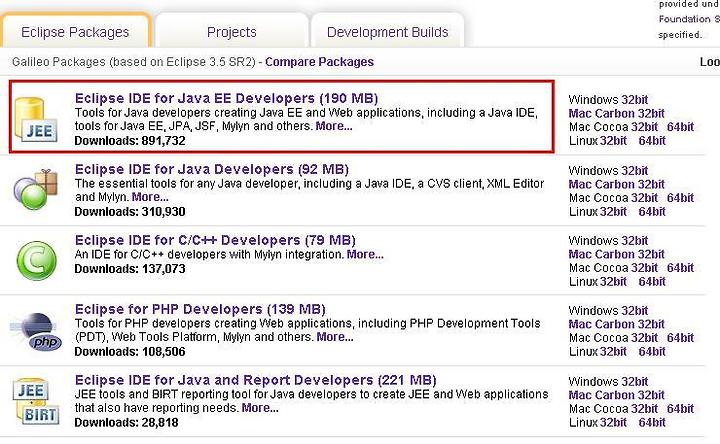Download C/C++ Mac Carbon 32bit
This screenshot has width=720, height=444.
[616, 254]
